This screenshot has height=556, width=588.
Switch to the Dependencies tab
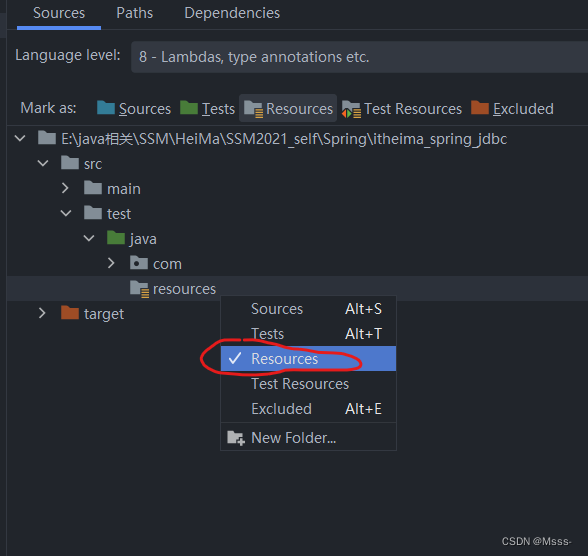[x=232, y=13]
